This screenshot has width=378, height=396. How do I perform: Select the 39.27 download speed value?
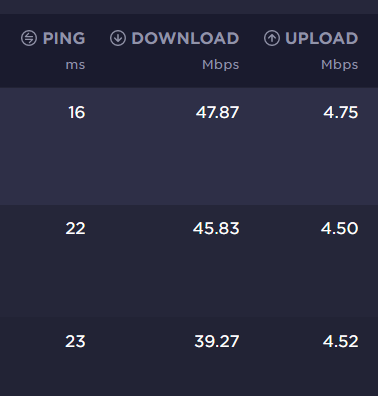click(x=217, y=342)
